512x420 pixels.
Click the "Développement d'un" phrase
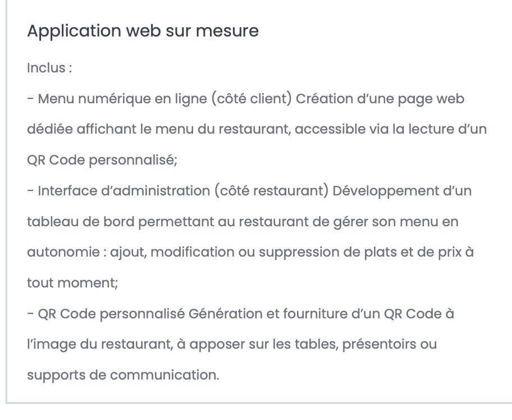402,191
